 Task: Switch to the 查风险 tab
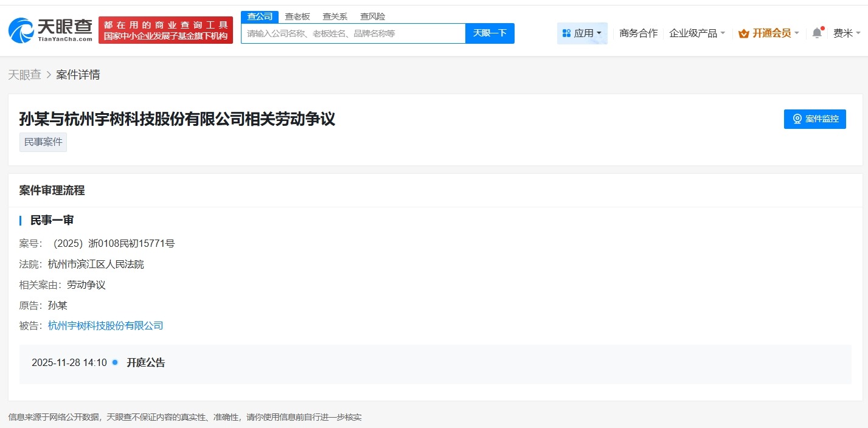(x=372, y=16)
